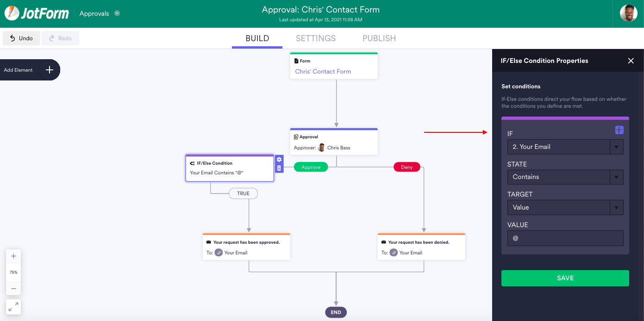Open the Chris' Contact Form link
The image size is (644, 321).
pyautogui.click(x=323, y=72)
